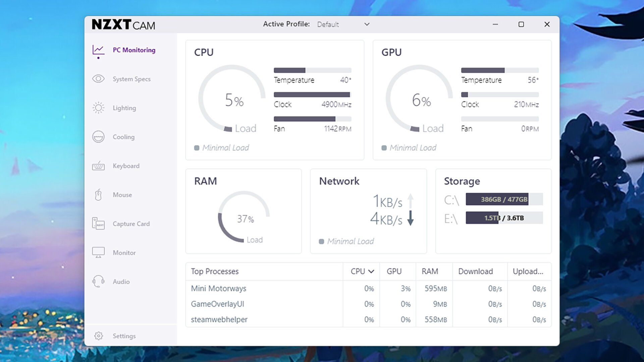Click the Keyboard sidebar icon
This screenshot has width=644, height=362.
pyautogui.click(x=98, y=166)
